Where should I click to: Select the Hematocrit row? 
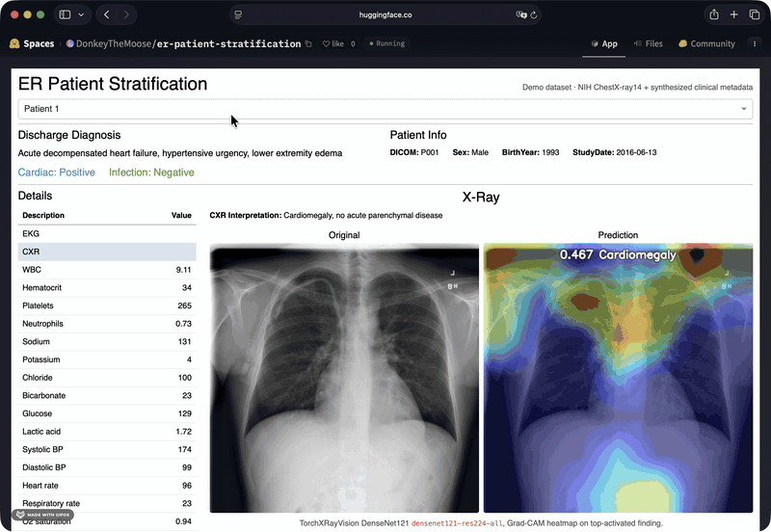[107, 287]
